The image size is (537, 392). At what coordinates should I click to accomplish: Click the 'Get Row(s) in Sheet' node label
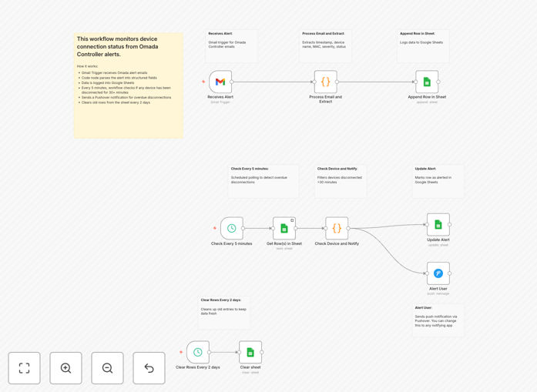click(284, 244)
